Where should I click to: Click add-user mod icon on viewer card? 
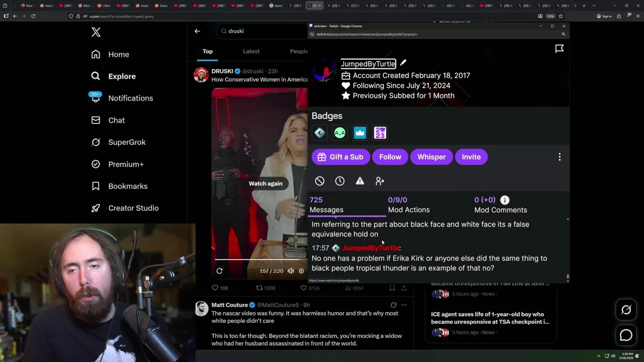pos(380,181)
